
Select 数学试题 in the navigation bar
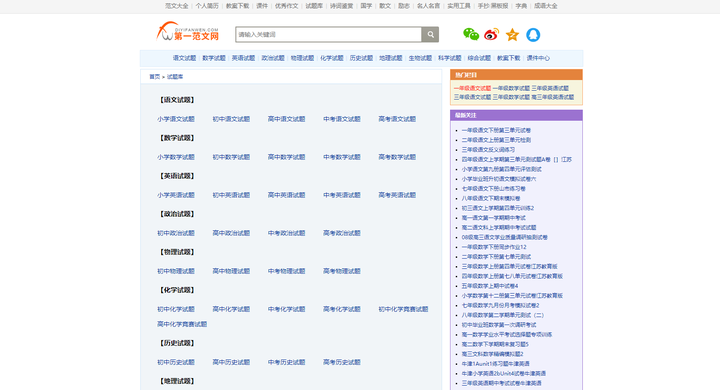[x=214, y=58]
